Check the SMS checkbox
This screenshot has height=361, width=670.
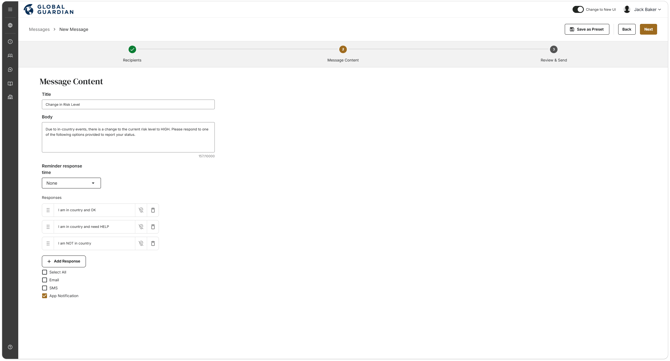tap(44, 288)
